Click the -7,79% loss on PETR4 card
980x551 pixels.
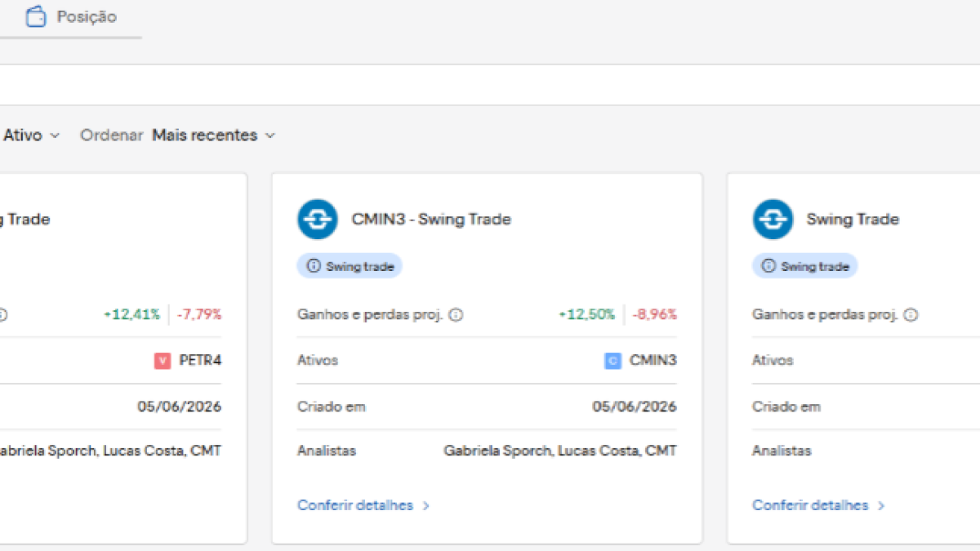[x=198, y=314]
